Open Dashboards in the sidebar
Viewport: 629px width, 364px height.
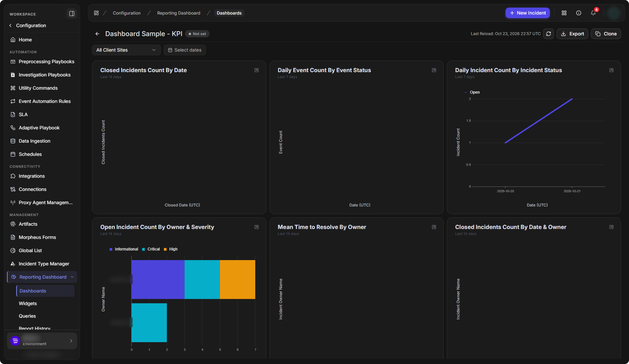45,291
